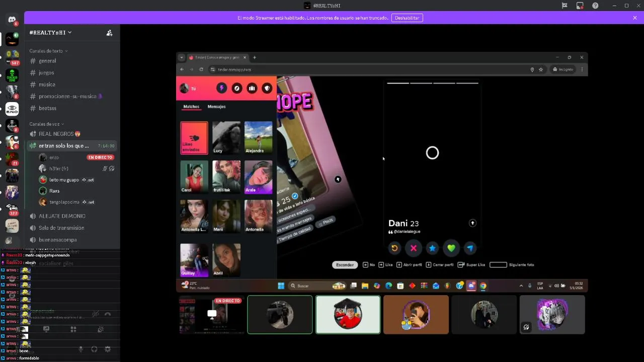The width and height of the screenshot is (644, 362).
Task: Click the Tinder green heart like button
Action: [451, 248]
